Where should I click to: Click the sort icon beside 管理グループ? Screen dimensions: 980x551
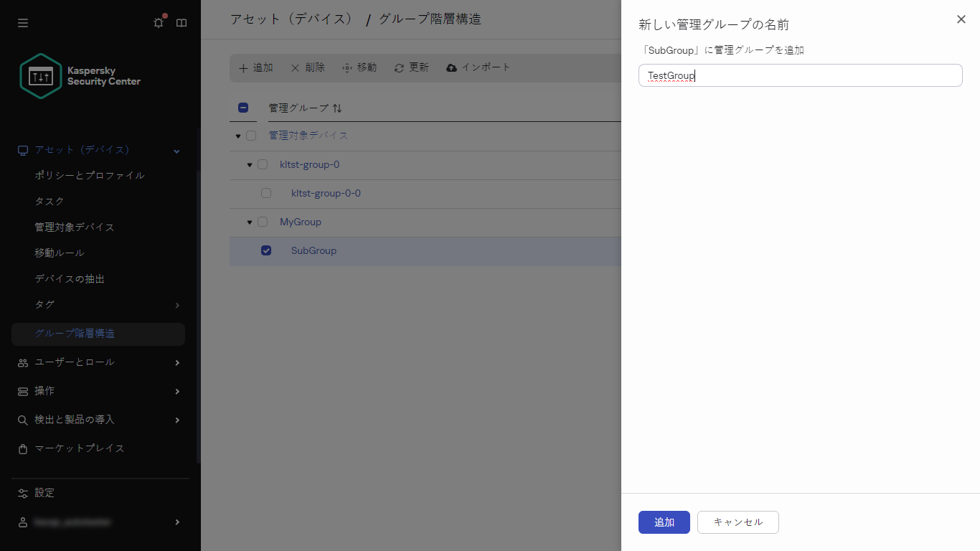click(x=337, y=108)
